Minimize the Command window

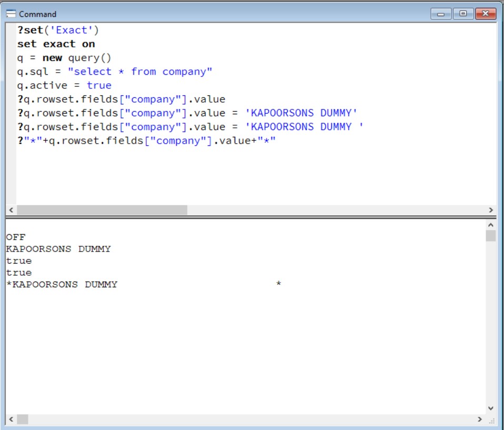(440, 14)
